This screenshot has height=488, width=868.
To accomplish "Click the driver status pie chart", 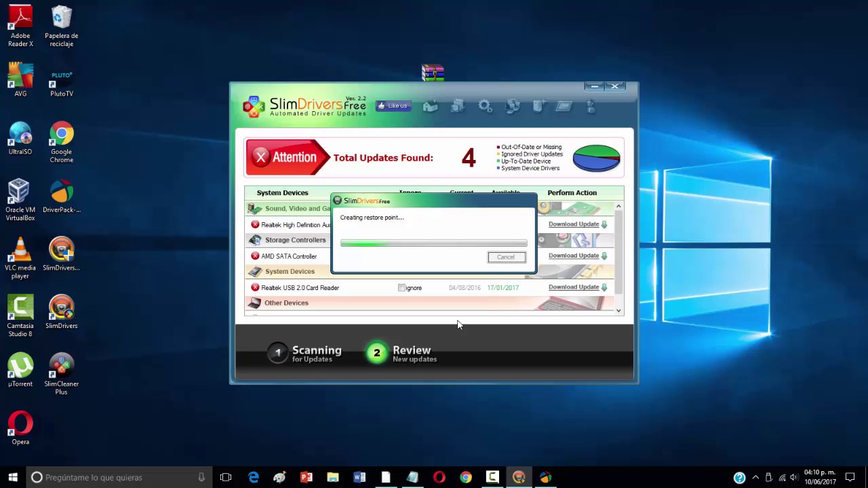I will 597,158.
